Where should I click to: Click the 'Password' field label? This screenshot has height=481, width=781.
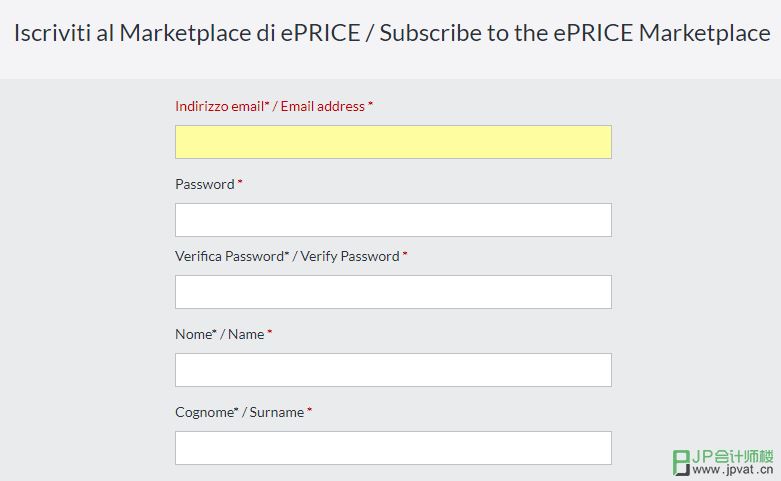(205, 184)
